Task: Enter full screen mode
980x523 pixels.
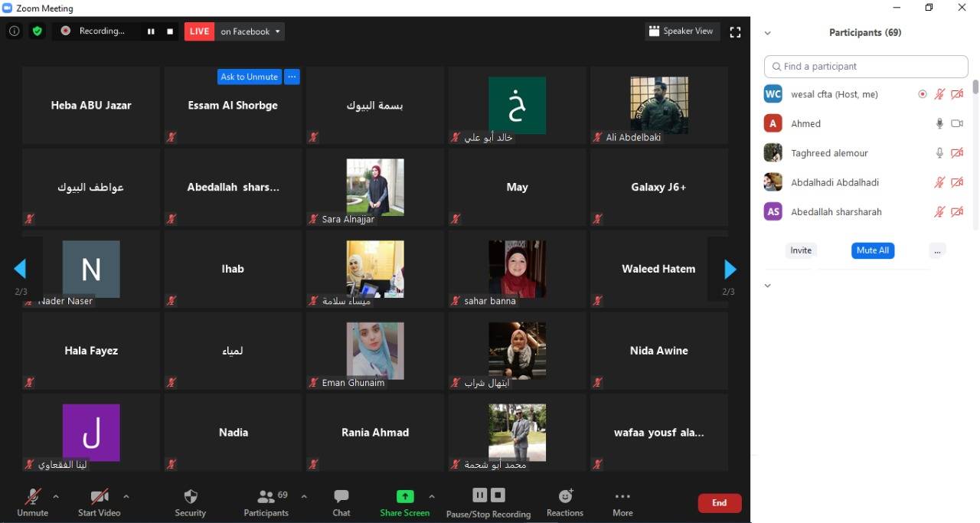Action: tap(735, 32)
